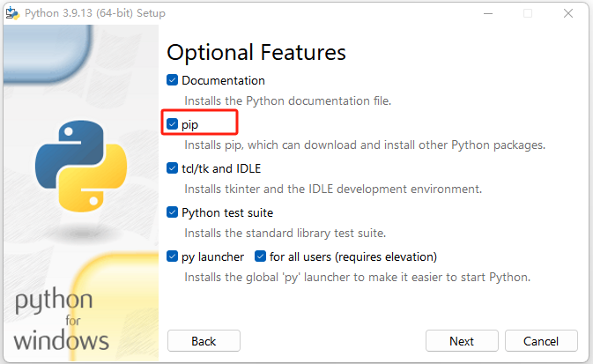Continue with the Next button

point(461,341)
